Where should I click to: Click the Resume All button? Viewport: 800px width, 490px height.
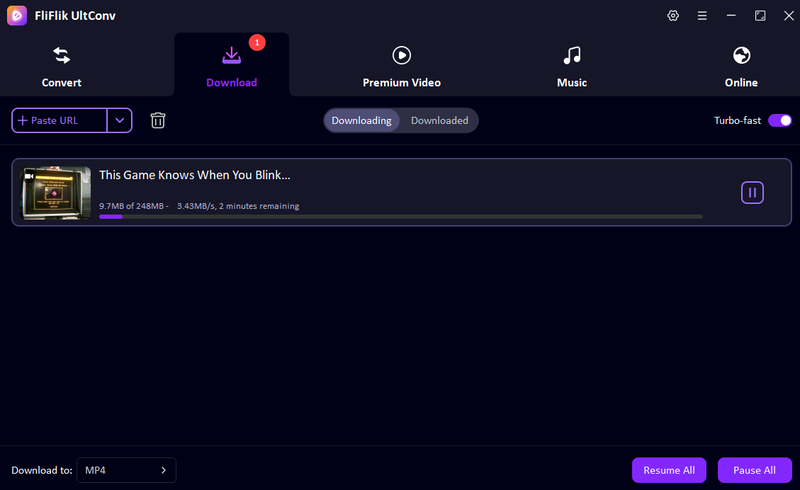tap(669, 470)
